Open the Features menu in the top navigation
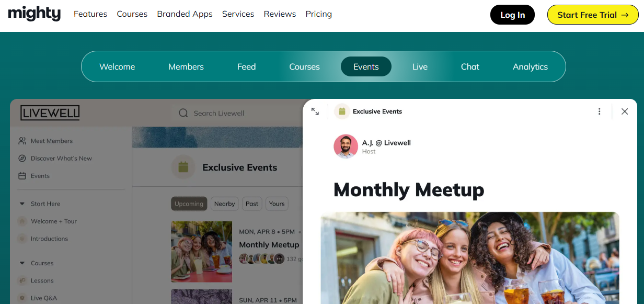 click(x=90, y=14)
